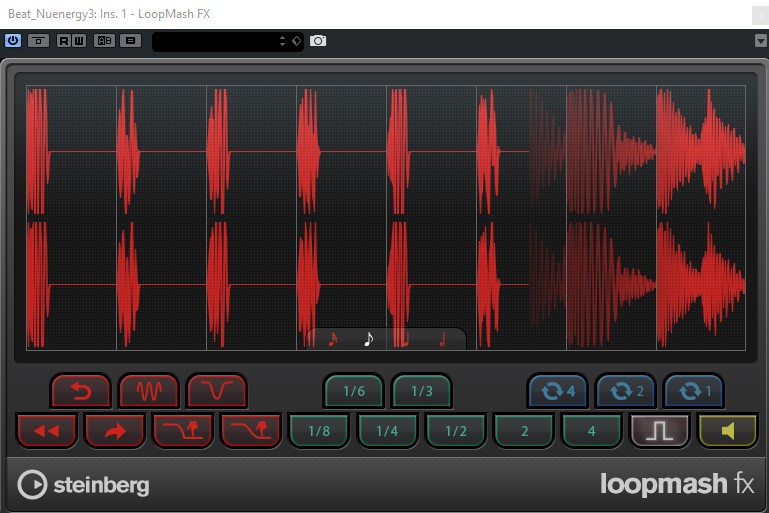Select the 1/8 stutter button
769x513 pixels.
click(319, 431)
